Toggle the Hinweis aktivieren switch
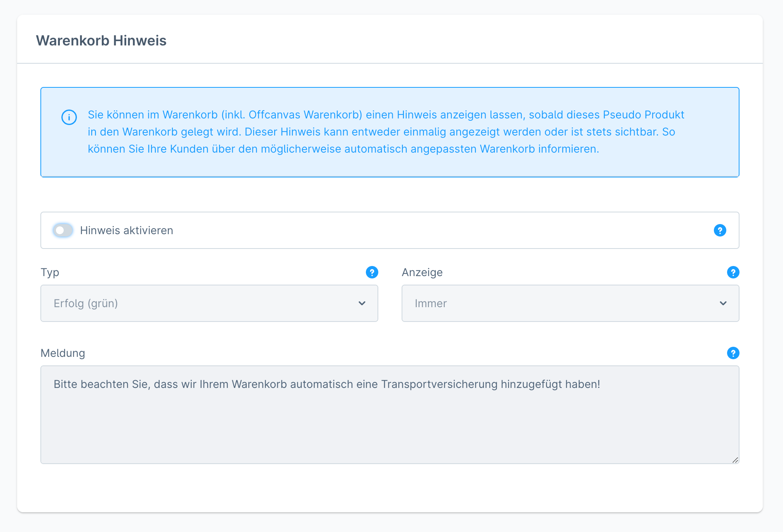Image resolution: width=783 pixels, height=532 pixels. click(63, 230)
